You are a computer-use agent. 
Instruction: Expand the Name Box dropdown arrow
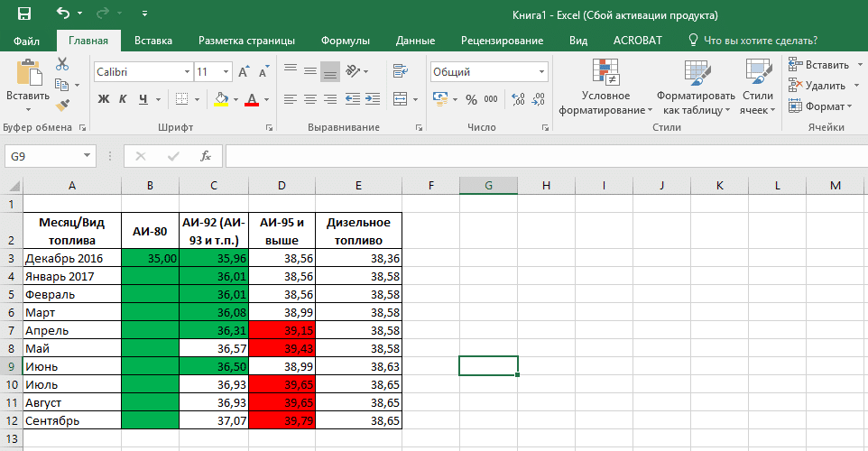pos(87,156)
